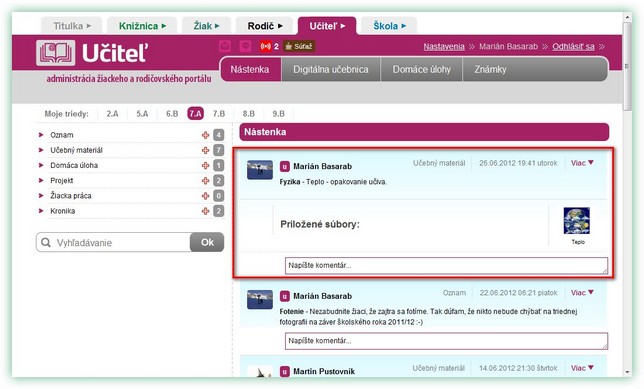Focus the Vyhľadávanie search field
This screenshot has height=389, width=644.
click(x=113, y=242)
